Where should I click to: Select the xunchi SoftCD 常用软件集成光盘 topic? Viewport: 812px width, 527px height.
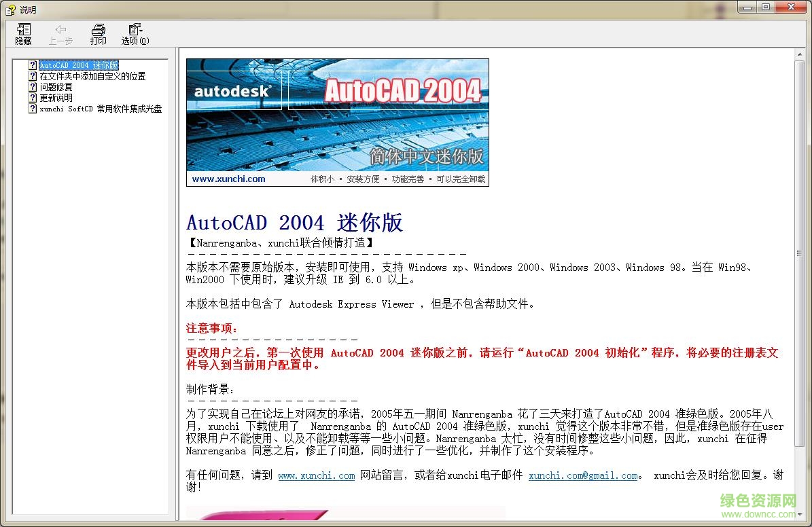click(101, 108)
